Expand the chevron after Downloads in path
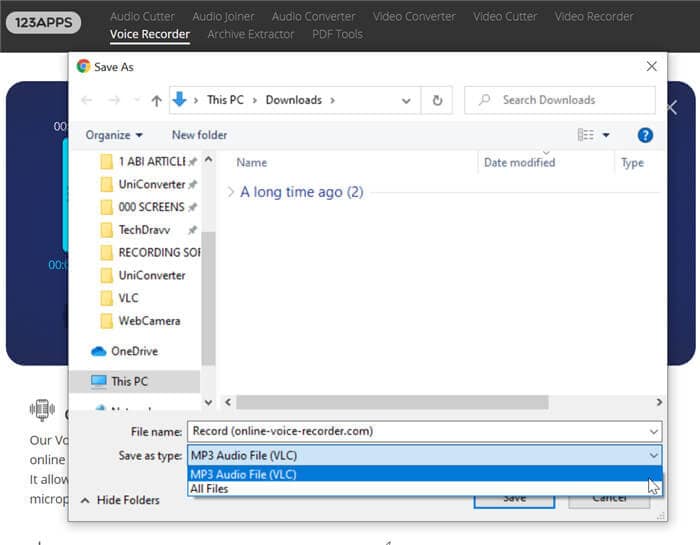700x545 pixels. click(x=332, y=100)
